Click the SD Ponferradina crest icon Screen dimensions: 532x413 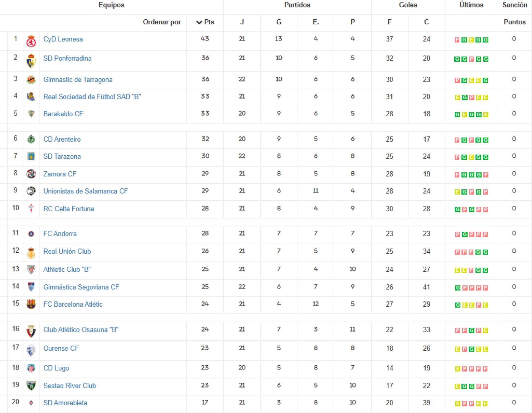(31, 59)
